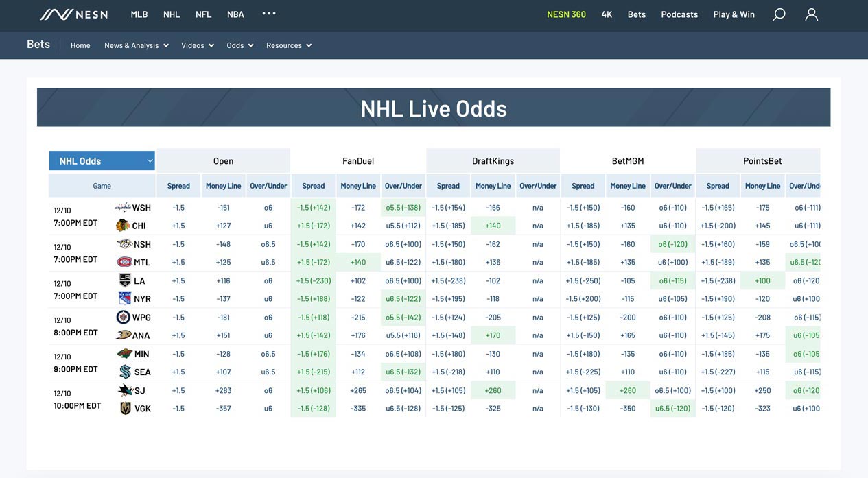Select the FanDuel sportsbook column header
Viewport: 868px width, 478px height.
tap(358, 161)
